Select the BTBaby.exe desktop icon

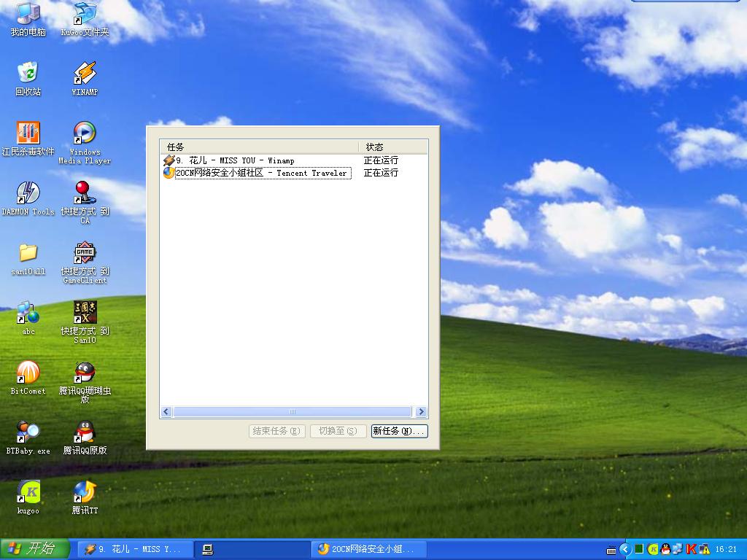tap(28, 438)
